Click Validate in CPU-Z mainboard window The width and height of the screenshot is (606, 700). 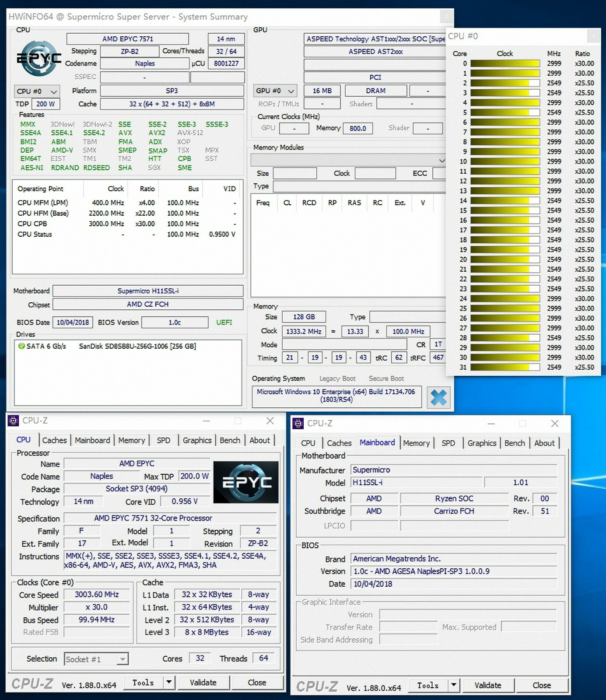[488, 685]
